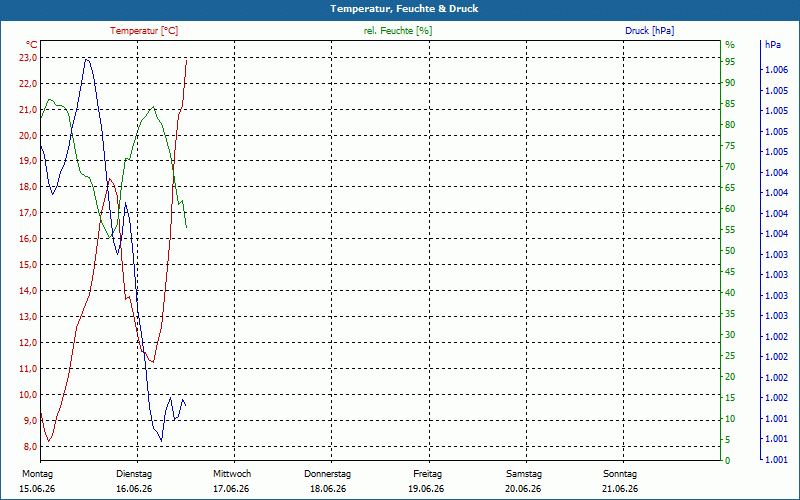The image size is (800, 500).
Task: Select the green rel. Feuchte [%] legend label
Action: pyautogui.click(x=397, y=31)
